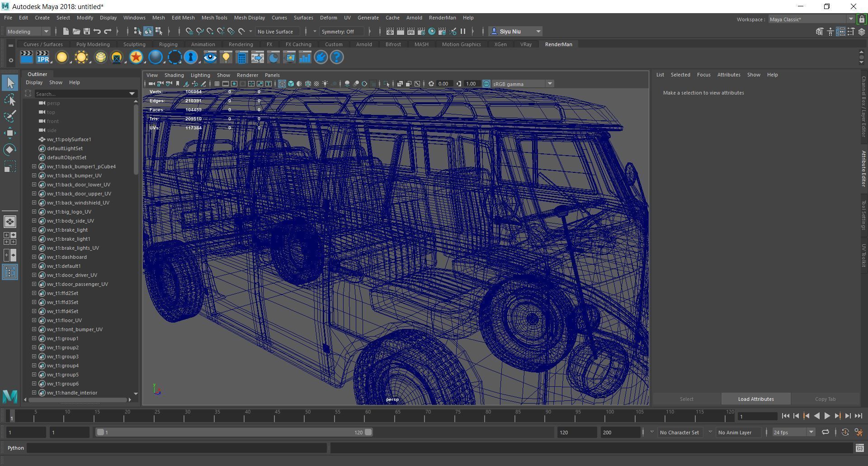
Task: Click the New Scene icon
Action: 66,31
